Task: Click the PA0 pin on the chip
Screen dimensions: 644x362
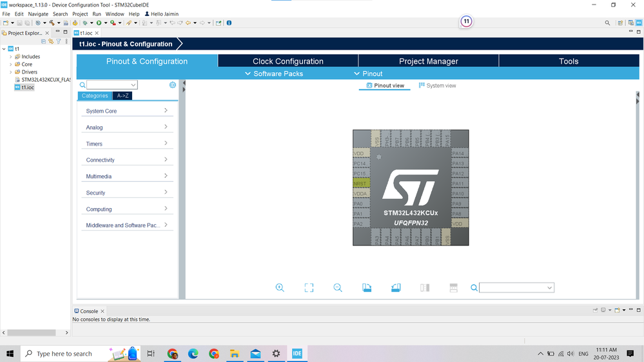Action: [361, 204]
